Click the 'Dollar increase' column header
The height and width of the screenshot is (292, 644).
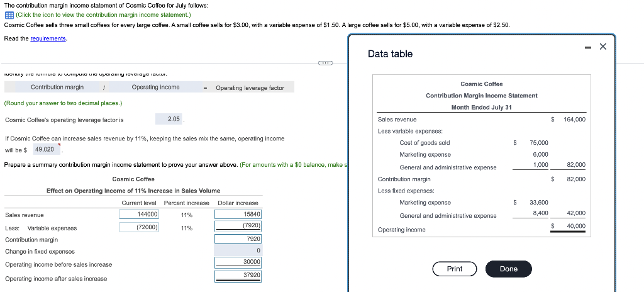click(238, 203)
